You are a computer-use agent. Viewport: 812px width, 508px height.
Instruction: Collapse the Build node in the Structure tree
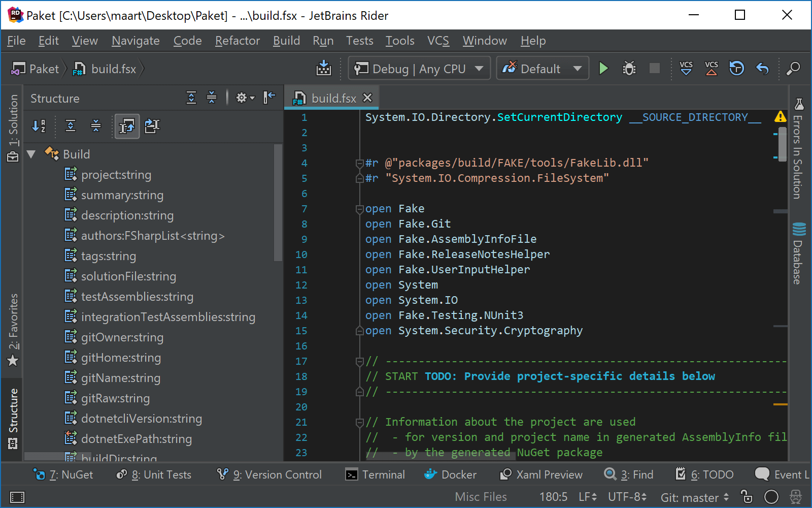(31, 154)
